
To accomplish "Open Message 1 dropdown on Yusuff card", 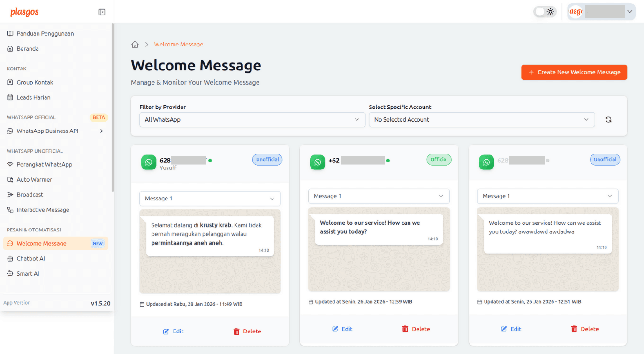I will tap(210, 199).
